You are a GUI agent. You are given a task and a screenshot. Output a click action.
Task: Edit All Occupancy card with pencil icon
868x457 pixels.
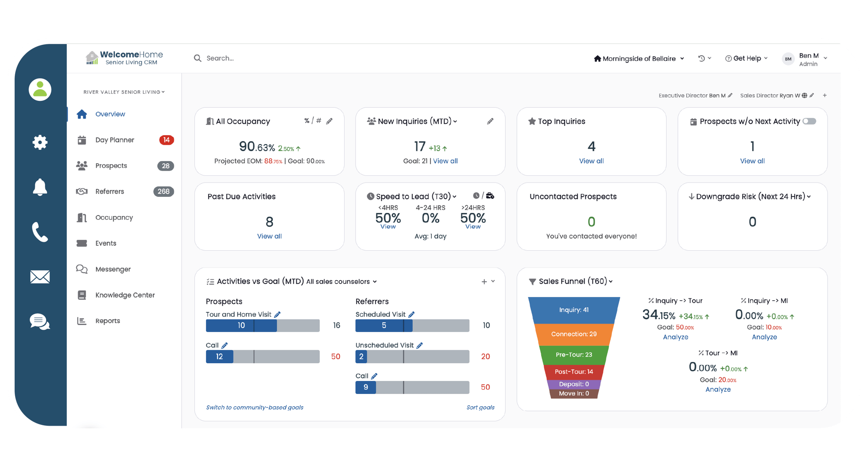point(329,121)
